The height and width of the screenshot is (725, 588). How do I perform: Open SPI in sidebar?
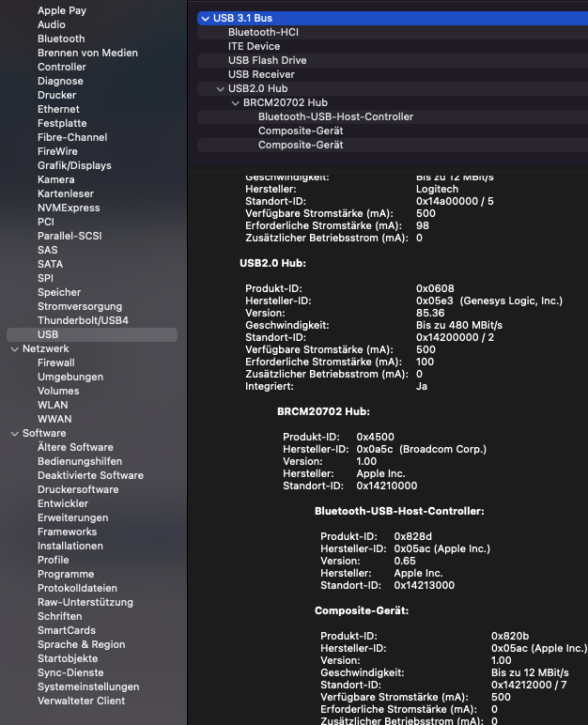[45, 278]
